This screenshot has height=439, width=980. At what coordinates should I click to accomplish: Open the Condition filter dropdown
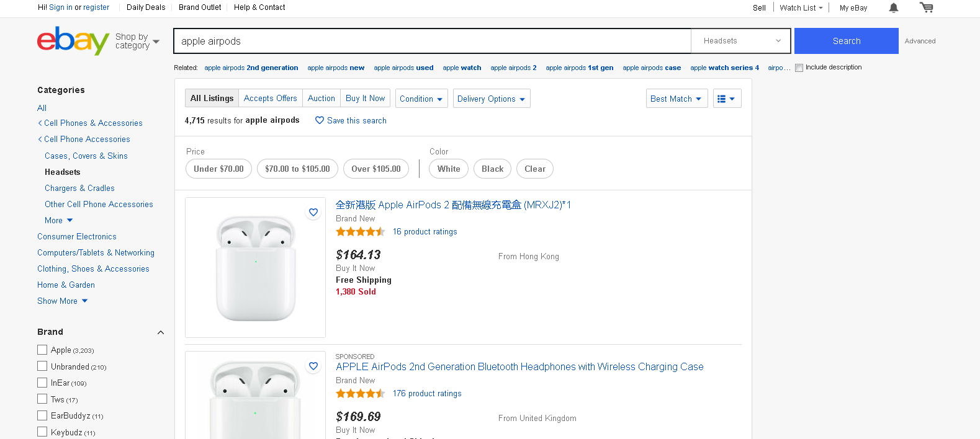(x=421, y=99)
